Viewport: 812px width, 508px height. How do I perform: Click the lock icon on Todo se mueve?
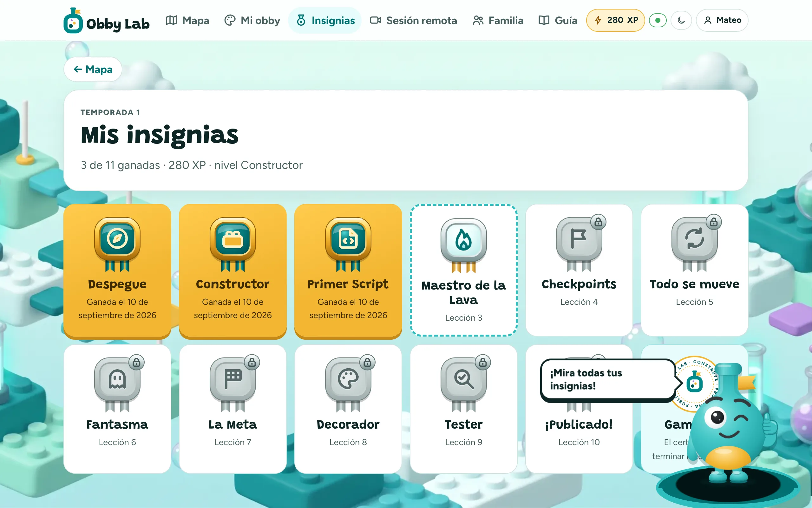[714, 222]
